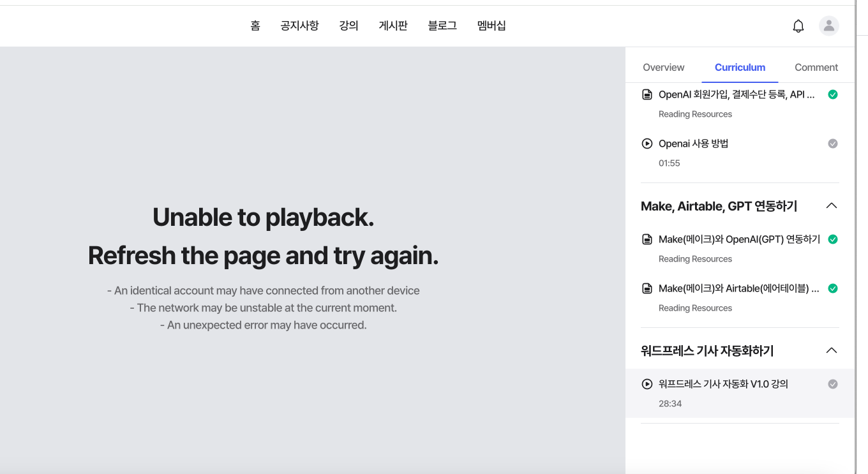The image size is (868, 474).
Task: Toggle completion check for OpenAI 회원가입 lesson
Action: pyautogui.click(x=833, y=94)
